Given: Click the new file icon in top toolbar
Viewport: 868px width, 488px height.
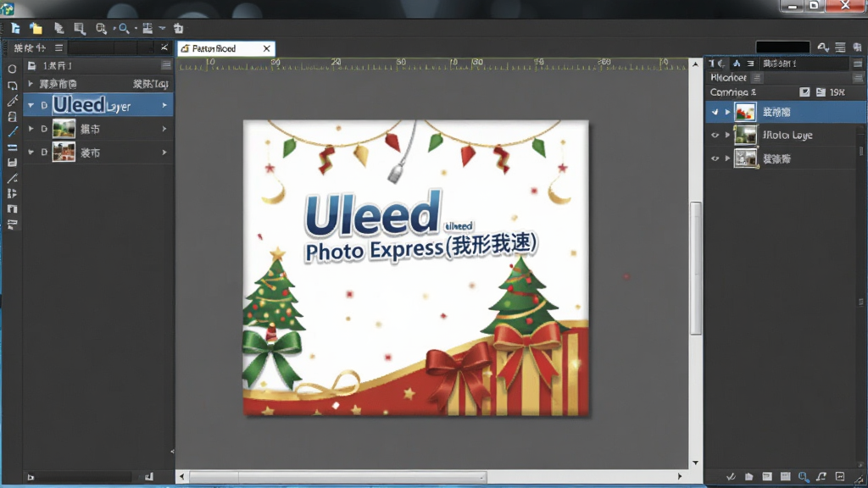Looking at the screenshot, I should (15, 28).
